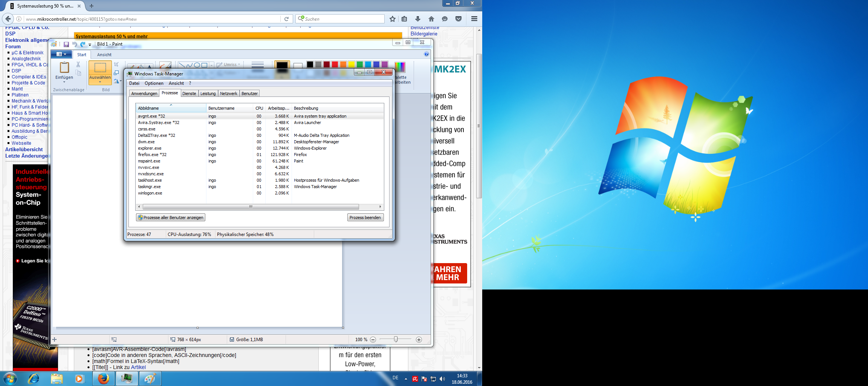Click the Firefox reload button
The height and width of the screenshot is (386, 868).
[x=287, y=19]
